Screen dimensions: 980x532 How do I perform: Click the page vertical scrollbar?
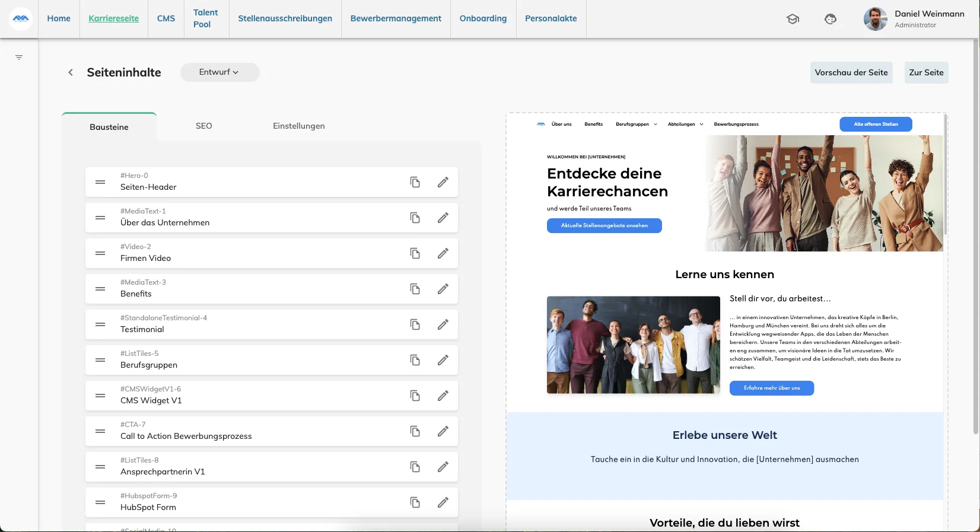976,237
